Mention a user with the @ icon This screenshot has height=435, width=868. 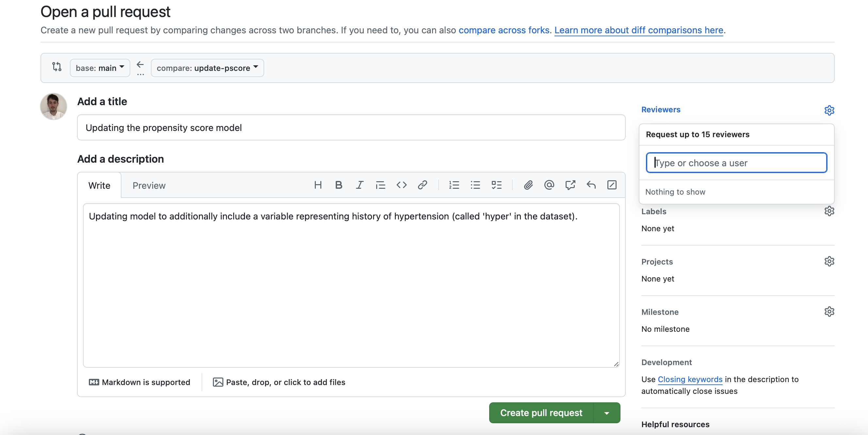[x=549, y=185]
